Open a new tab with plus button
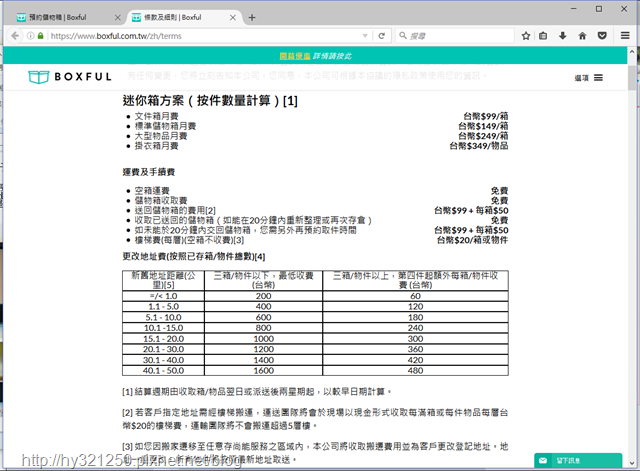Image resolution: width=640 pixels, height=471 pixels. [x=252, y=18]
